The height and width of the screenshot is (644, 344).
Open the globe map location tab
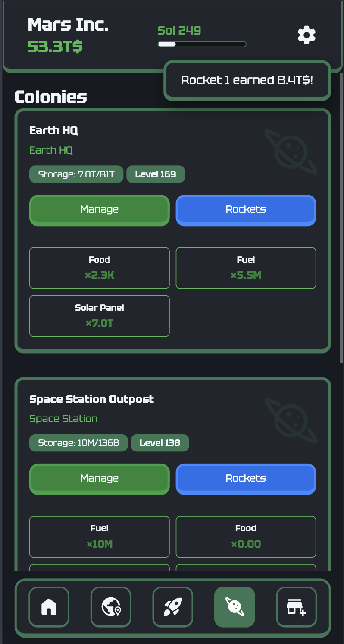pyautogui.click(x=111, y=607)
